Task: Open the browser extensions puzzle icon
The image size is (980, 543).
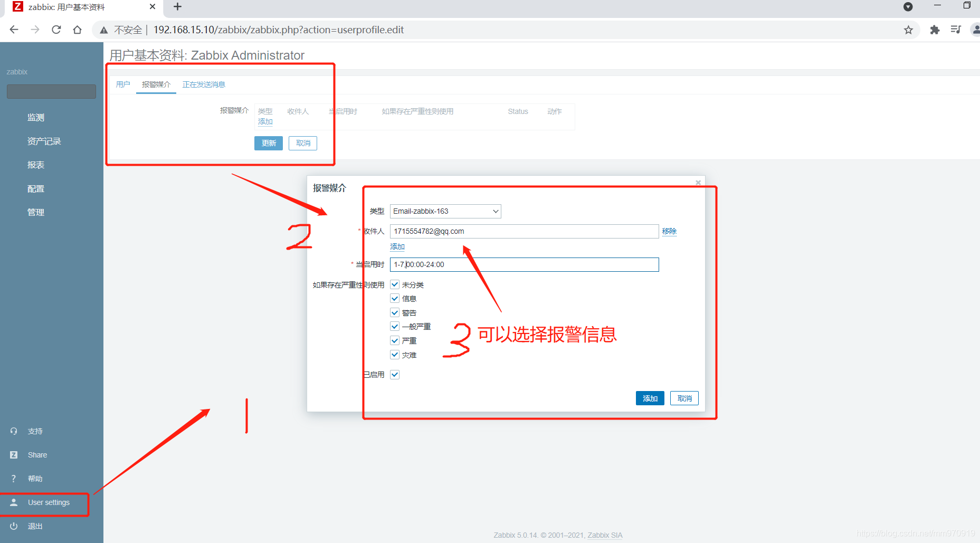Action: coord(935,30)
